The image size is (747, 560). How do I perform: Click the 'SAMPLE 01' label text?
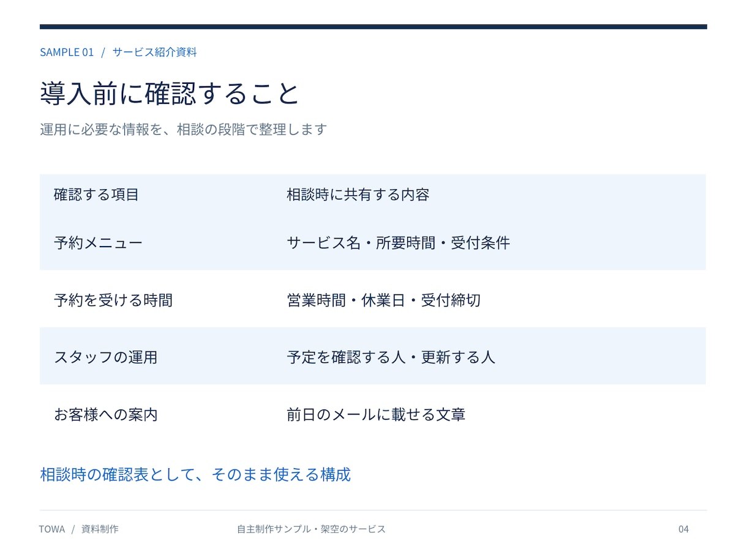click(x=67, y=52)
